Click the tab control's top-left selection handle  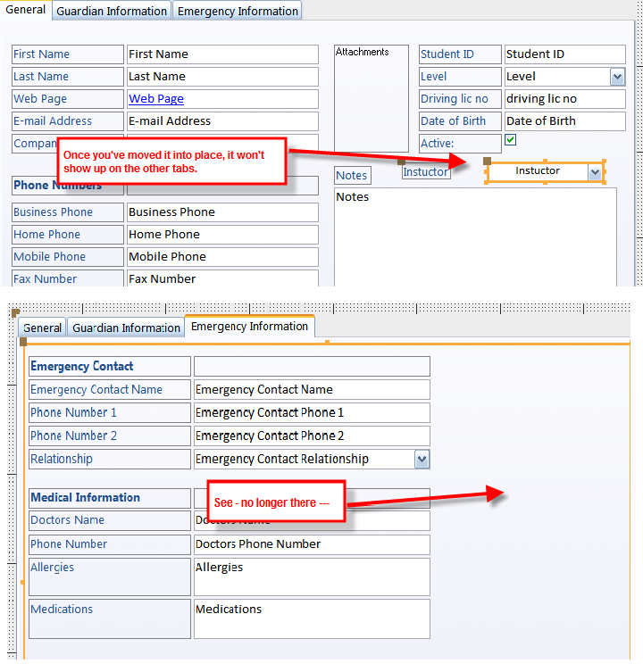[x=22, y=341]
